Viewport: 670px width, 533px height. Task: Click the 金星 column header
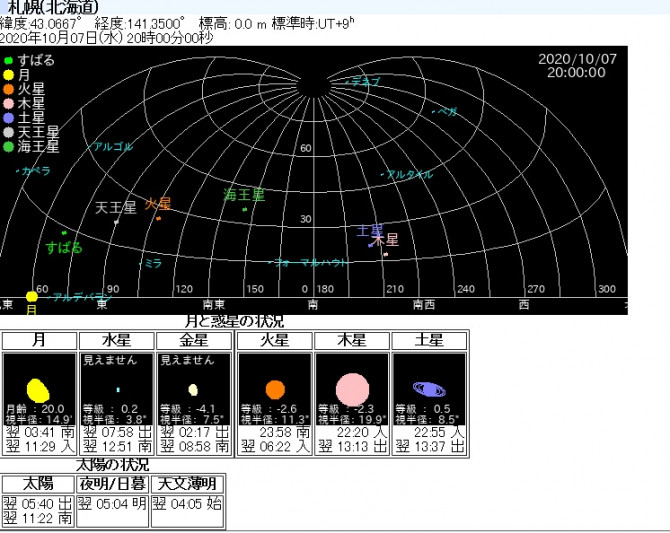click(194, 341)
